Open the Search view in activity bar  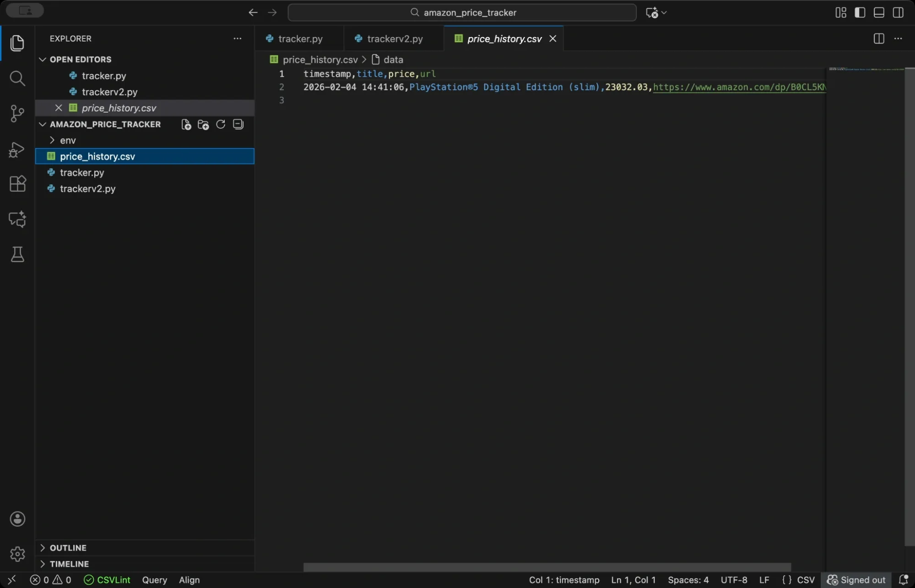pyautogui.click(x=17, y=78)
